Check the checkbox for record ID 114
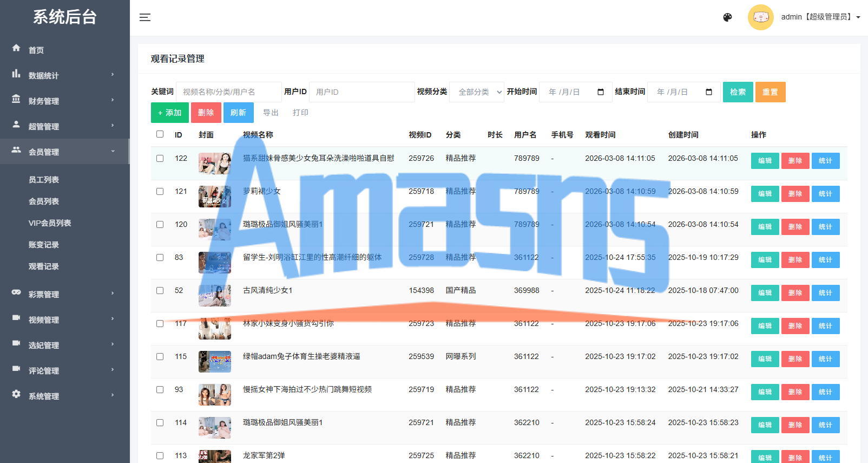This screenshot has width=868, height=463. tap(160, 423)
